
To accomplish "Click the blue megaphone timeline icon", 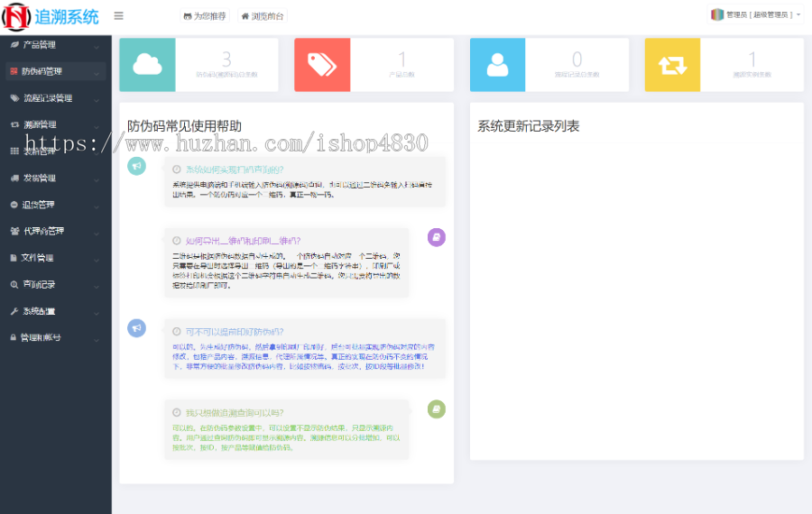I will [136, 328].
